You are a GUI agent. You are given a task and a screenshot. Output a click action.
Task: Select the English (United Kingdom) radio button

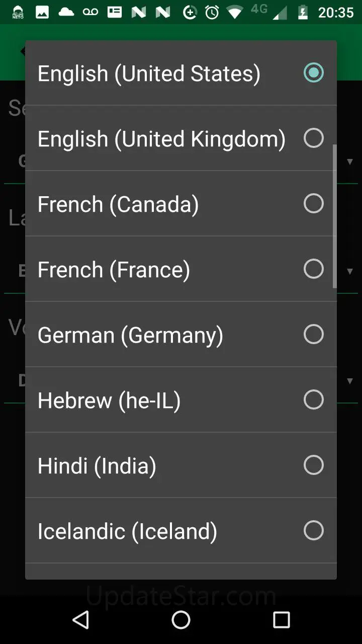[x=313, y=138]
